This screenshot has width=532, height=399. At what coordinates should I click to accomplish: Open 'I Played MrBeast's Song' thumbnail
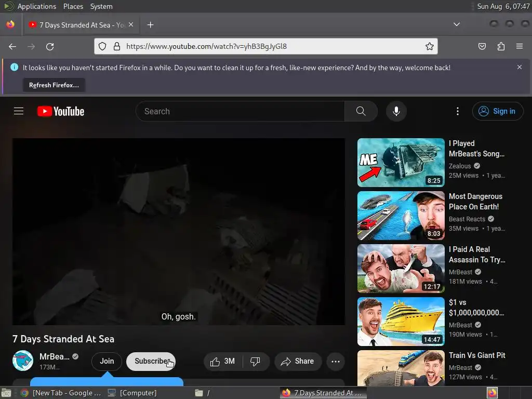click(401, 163)
